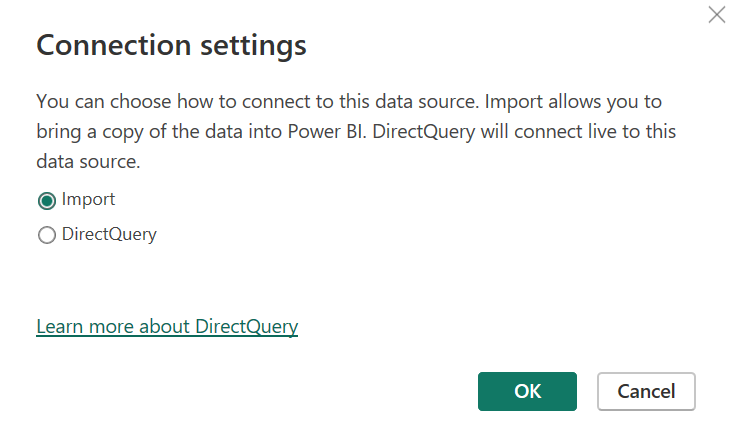Viewport: 731px width, 446px height.
Task: Confirm connection settings with OK
Action: click(527, 391)
